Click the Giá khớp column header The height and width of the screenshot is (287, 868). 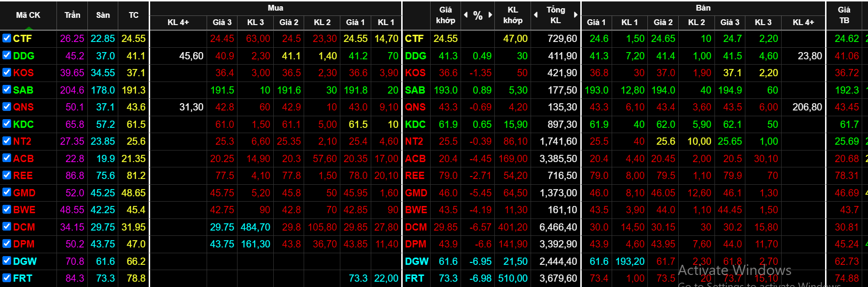(445, 15)
